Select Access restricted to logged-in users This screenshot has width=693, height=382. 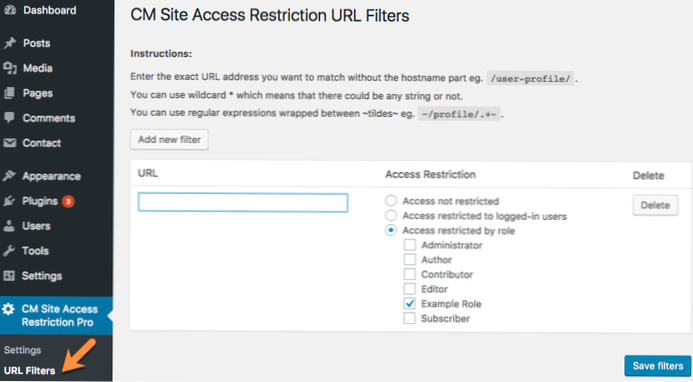coord(391,215)
